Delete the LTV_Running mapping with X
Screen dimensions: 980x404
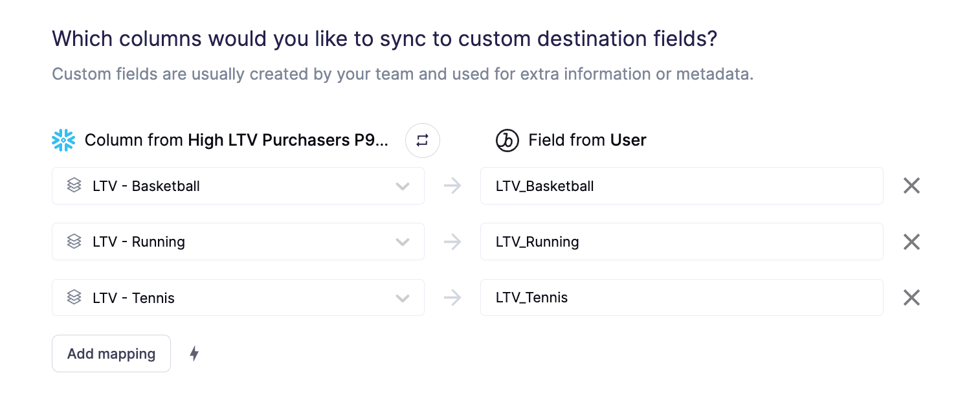coord(911,241)
